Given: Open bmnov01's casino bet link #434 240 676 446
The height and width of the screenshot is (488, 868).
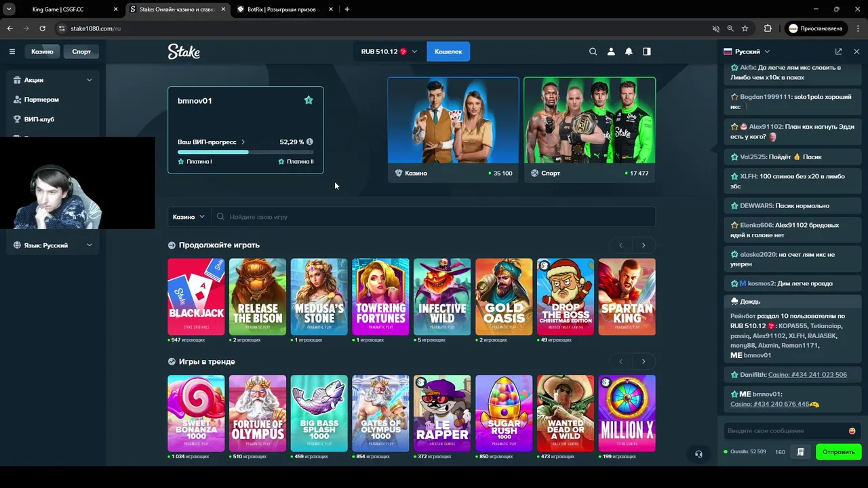Looking at the screenshot, I should coord(770,404).
